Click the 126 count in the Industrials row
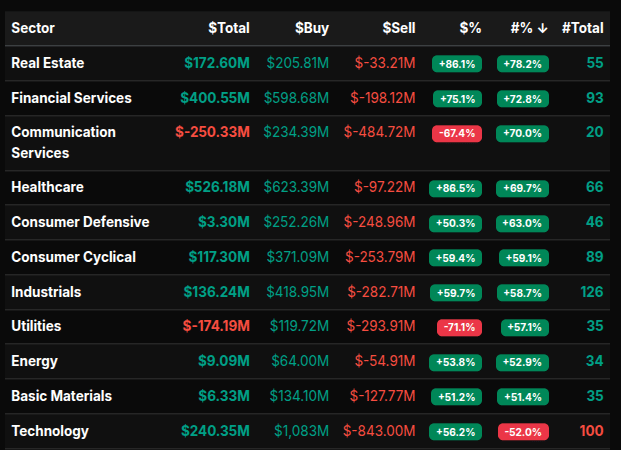Viewport: 621px width, 450px height. tap(591, 292)
